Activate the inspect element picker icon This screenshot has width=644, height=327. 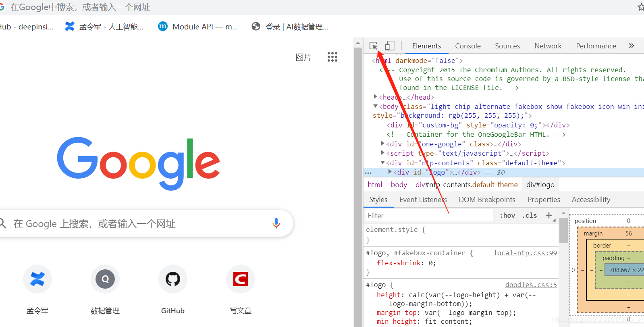tap(374, 46)
